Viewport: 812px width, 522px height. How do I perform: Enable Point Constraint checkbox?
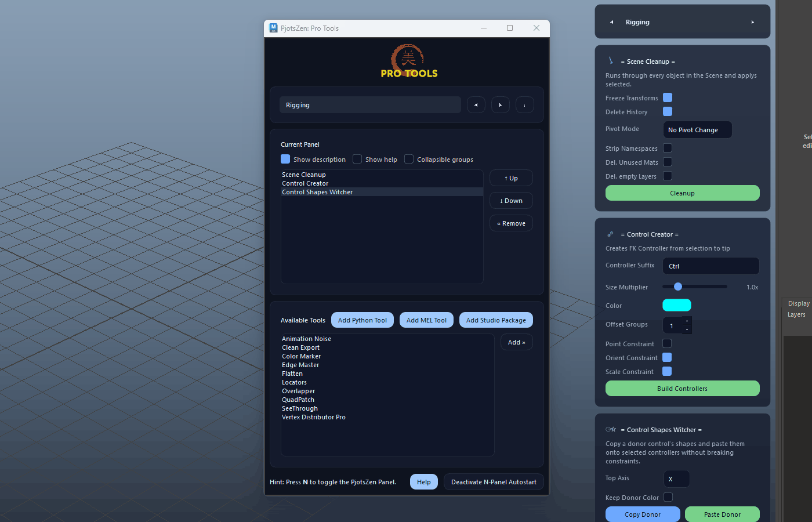(667, 343)
